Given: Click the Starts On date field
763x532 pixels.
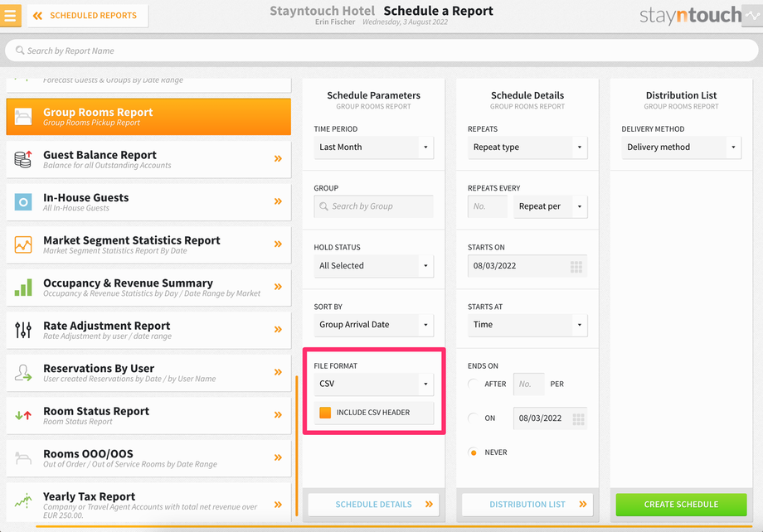Looking at the screenshot, I should [x=527, y=266].
